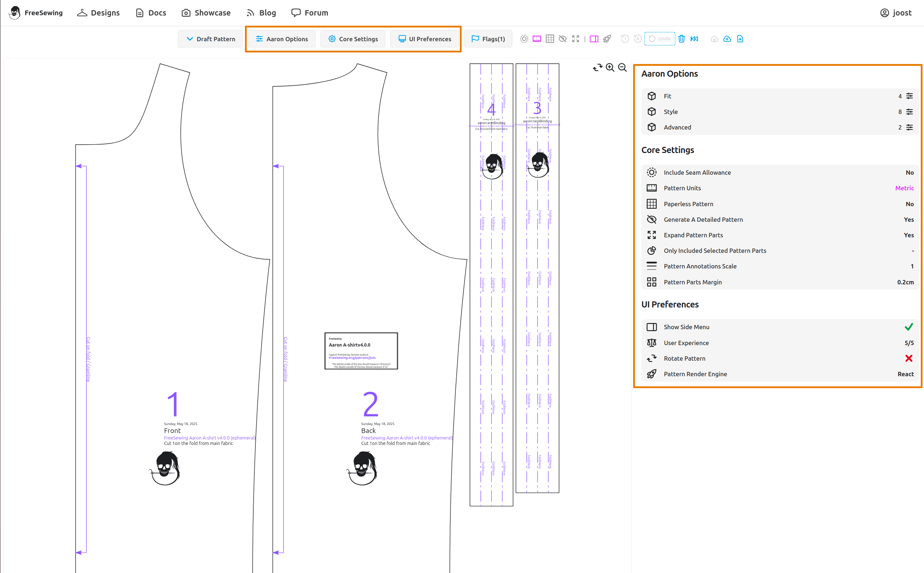This screenshot has height=573, width=924.
Task: Click the export file download icon
Action: 740,39
